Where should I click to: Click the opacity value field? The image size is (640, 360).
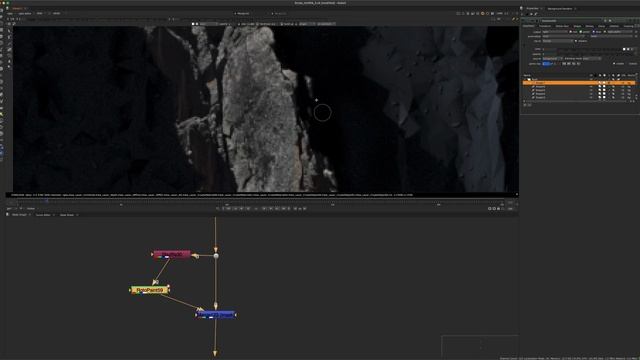(550, 54)
